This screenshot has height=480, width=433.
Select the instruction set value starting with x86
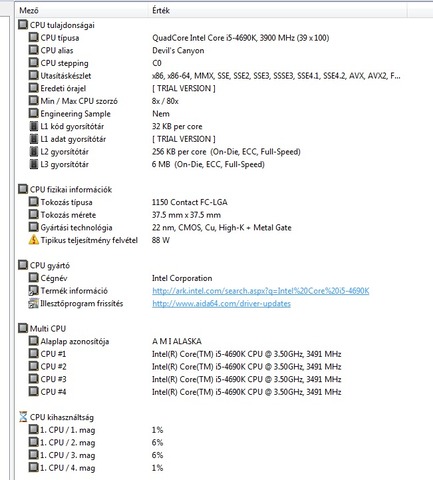click(x=276, y=76)
